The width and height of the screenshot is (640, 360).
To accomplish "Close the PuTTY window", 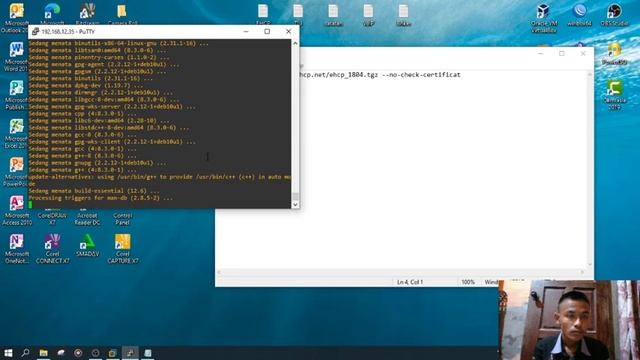I will pyautogui.click(x=289, y=31).
